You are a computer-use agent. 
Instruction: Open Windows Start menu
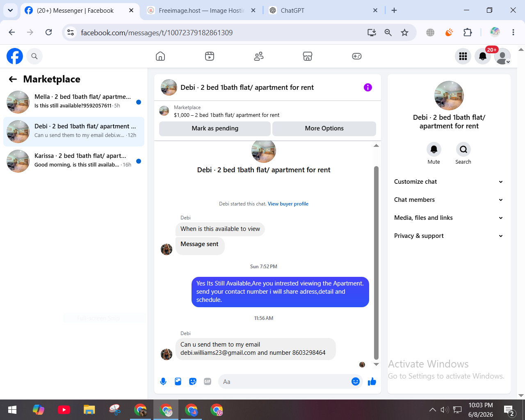click(12, 410)
